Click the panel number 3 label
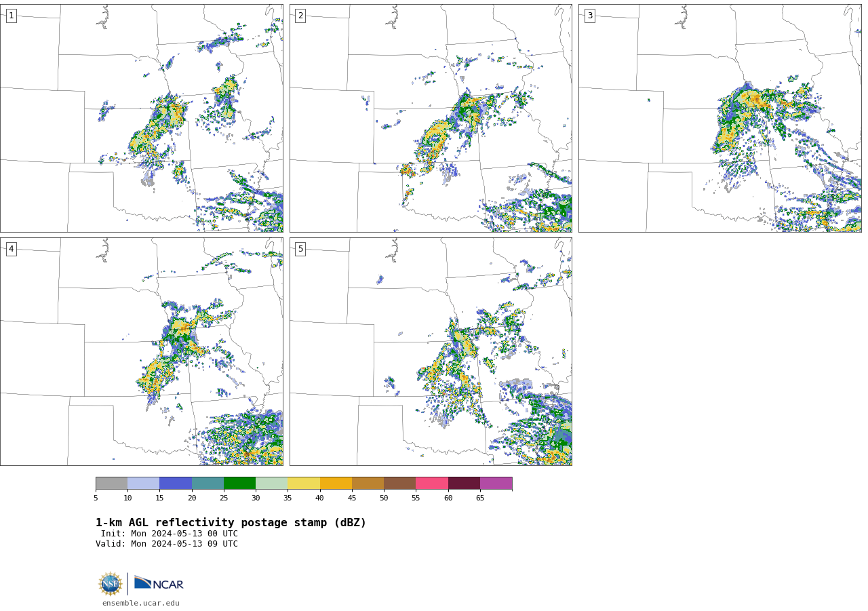Viewport: 868px width, 611px height. 590,16
